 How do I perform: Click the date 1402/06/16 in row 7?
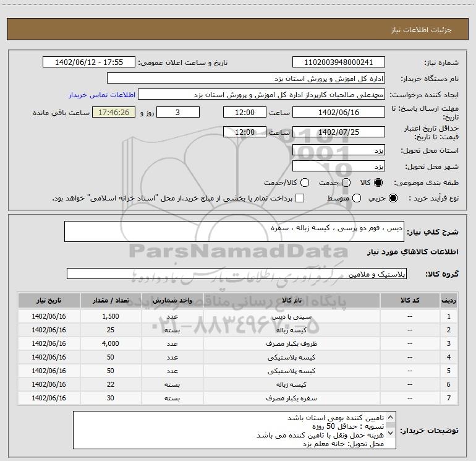coord(49,398)
